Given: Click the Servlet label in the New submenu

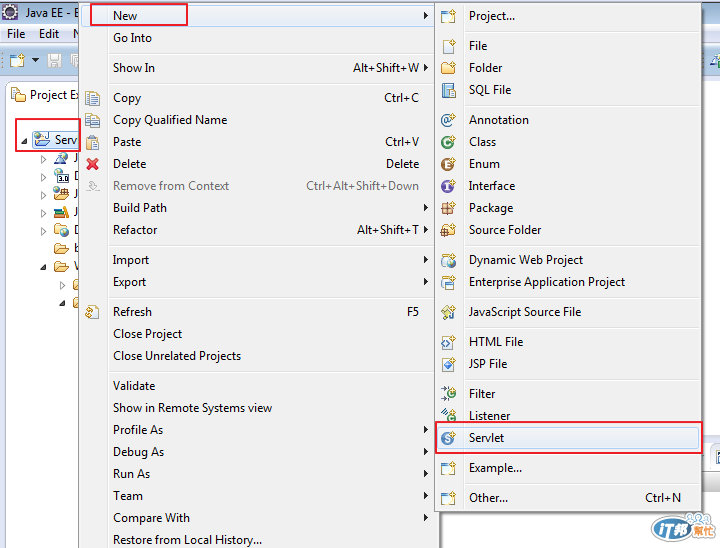Looking at the screenshot, I should [486, 438].
